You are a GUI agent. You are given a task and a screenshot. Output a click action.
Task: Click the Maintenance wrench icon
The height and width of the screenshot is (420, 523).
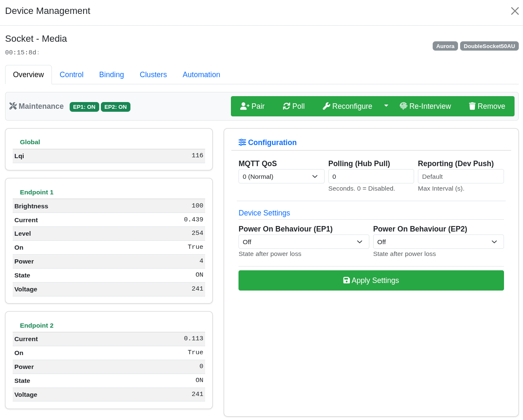(13, 106)
